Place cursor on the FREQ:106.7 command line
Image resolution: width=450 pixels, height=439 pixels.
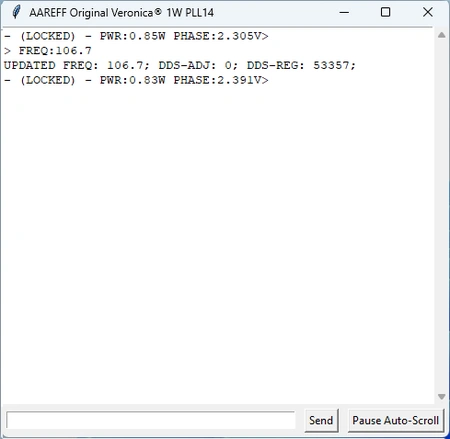pos(48,51)
